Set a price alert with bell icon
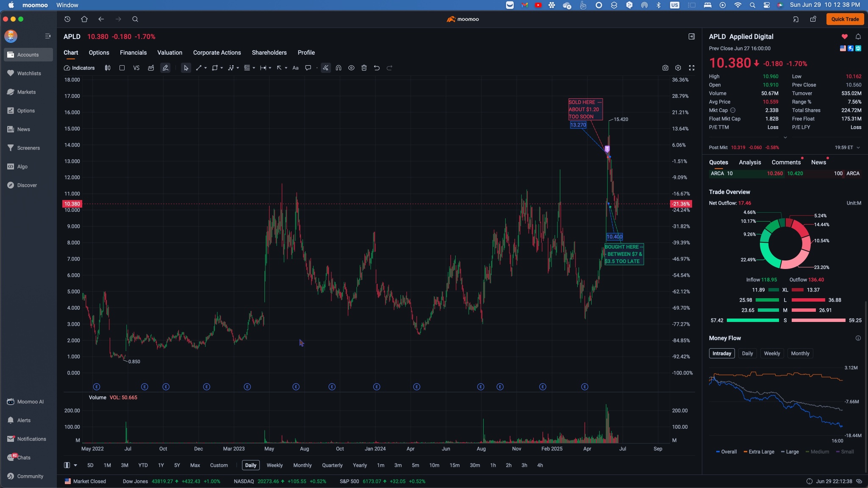The height and width of the screenshot is (488, 868). (858, 36)
